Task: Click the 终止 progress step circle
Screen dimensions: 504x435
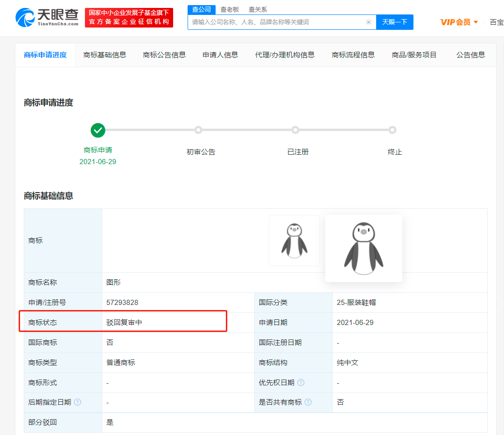Action: [x=392, y=130]
